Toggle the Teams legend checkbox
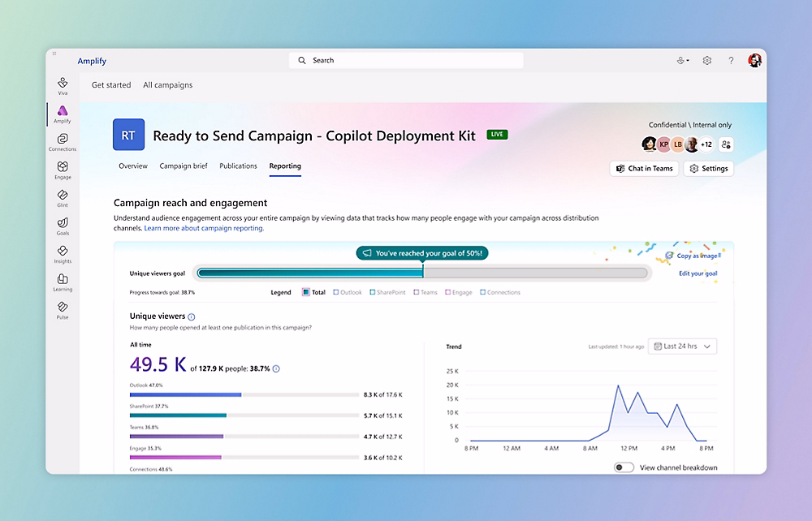Viewport: 812px width, 521px height. click(417, 292)
